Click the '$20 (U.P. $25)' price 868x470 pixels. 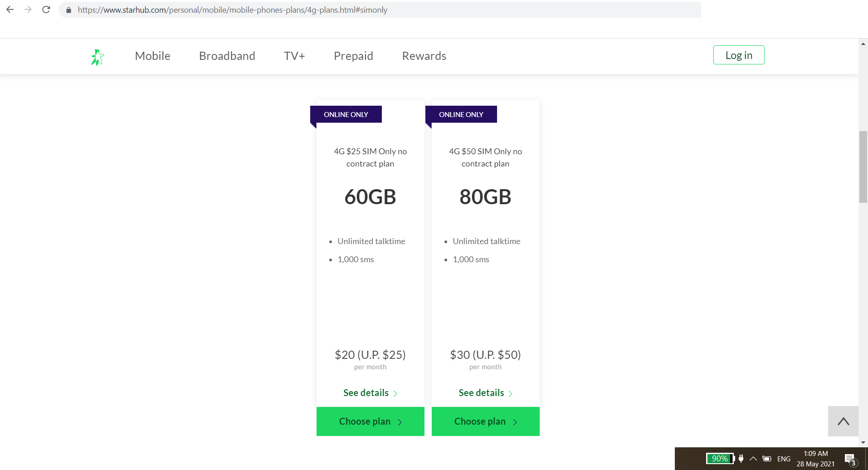coord(370,355)
